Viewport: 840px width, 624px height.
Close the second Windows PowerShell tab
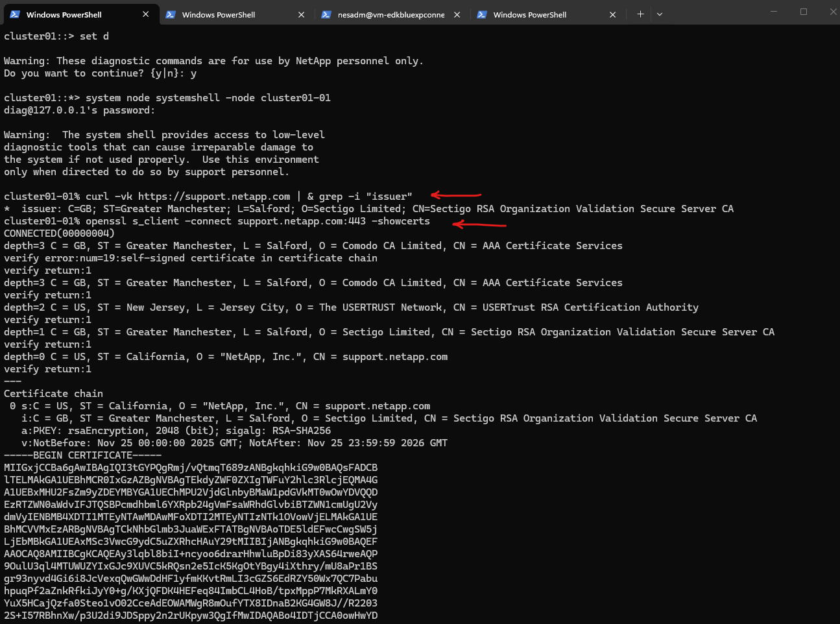click(301, 14)
